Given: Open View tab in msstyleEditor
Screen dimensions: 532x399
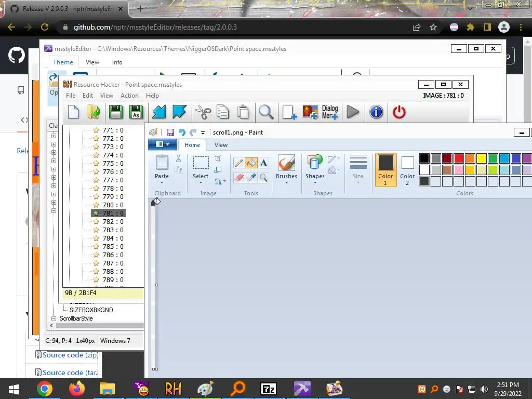Looking at the screenshot, I should tap(92, 62).
